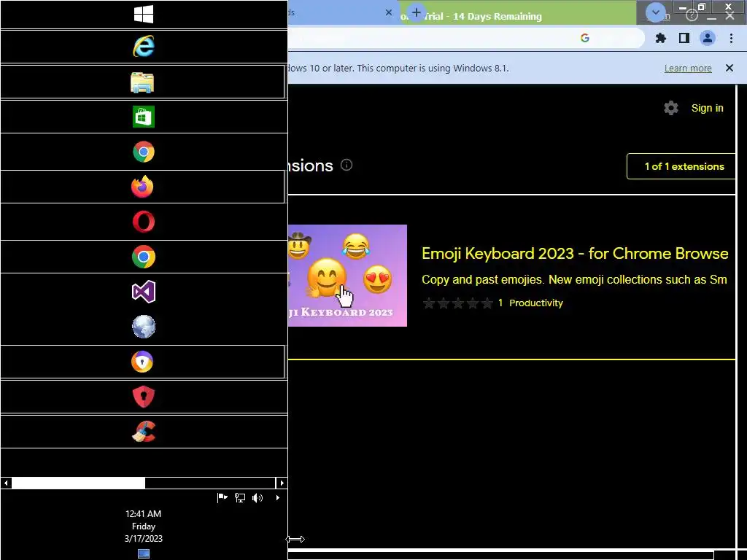Viewport: 747px width, 560px height.
Task: Click the taskbar scrollbar right arrow
Action: pyautogui.click(x=282, y=483)
